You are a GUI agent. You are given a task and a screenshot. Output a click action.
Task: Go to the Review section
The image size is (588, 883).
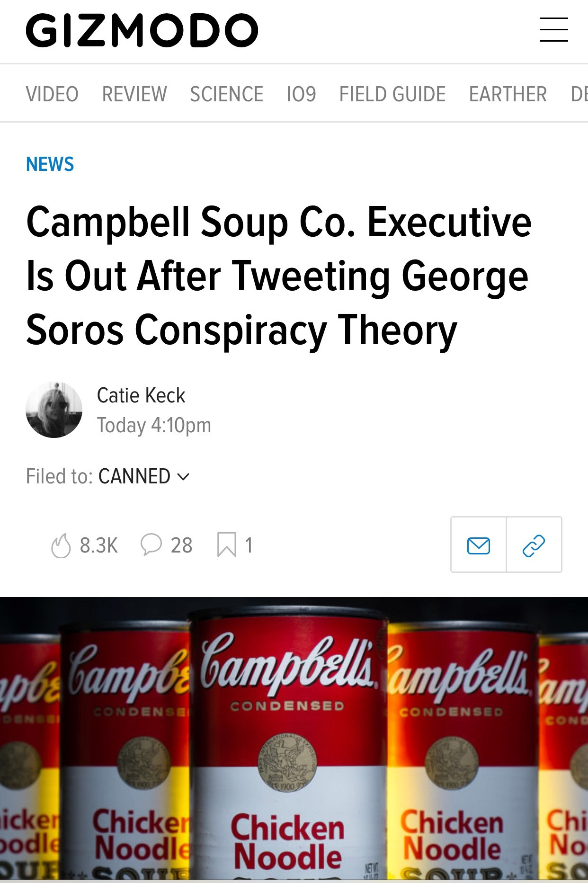click(x=134, y=94)
